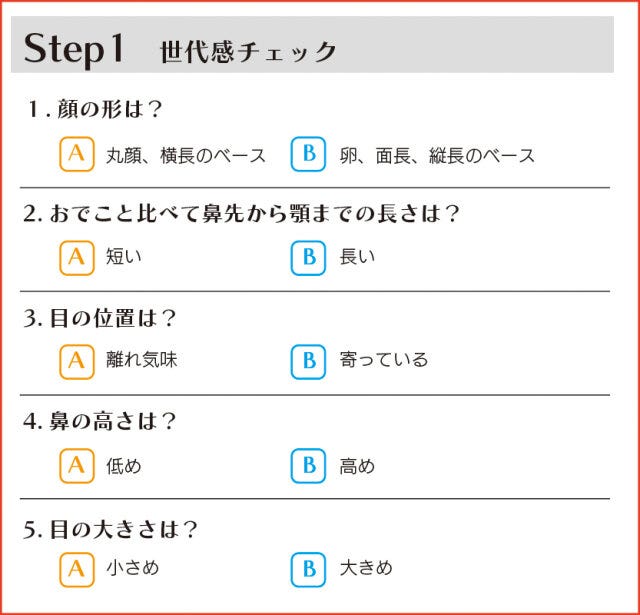640x615 pixels.
Task: Click question 4 鼻の高さは？ label
Action: (x=99, y=421)
